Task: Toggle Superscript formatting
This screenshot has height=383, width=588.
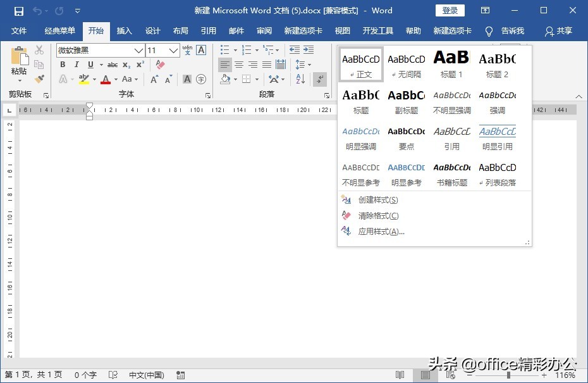Action: 140,65
